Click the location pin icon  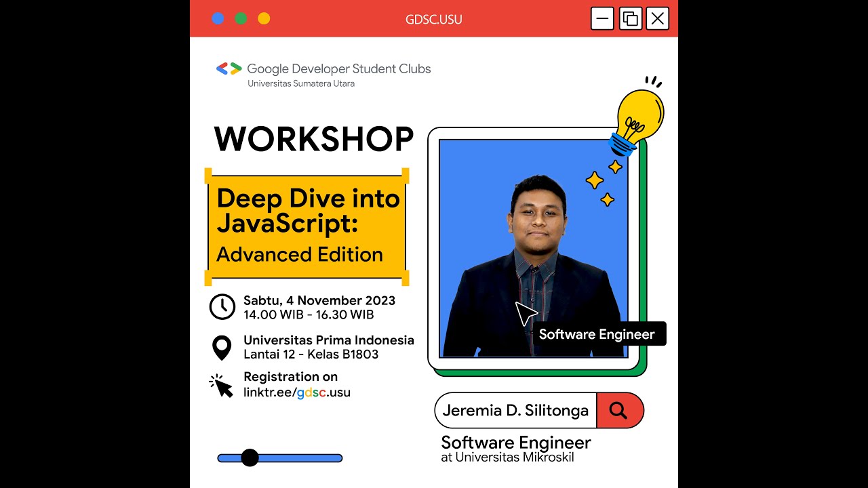[222, 348]
